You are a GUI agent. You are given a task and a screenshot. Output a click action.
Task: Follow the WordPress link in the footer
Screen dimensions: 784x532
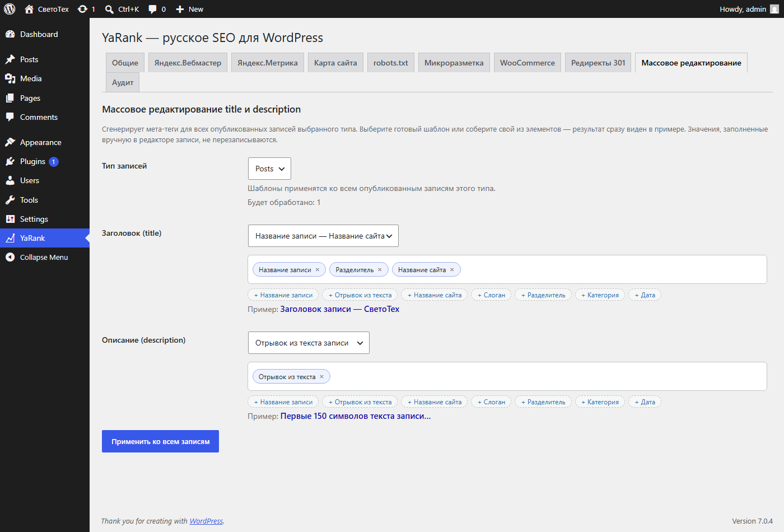click(x=206, y=521)
